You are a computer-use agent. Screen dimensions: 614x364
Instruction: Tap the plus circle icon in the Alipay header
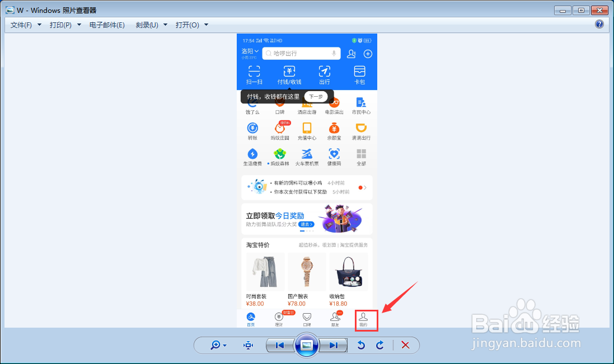(368, 54)
